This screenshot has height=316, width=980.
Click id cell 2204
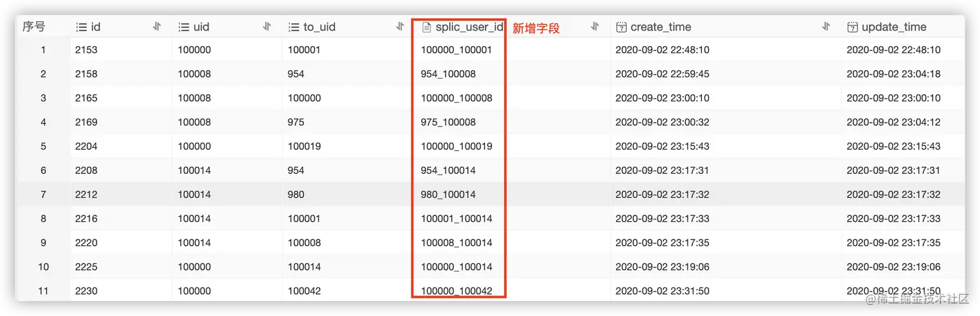[x=86, y=146]
